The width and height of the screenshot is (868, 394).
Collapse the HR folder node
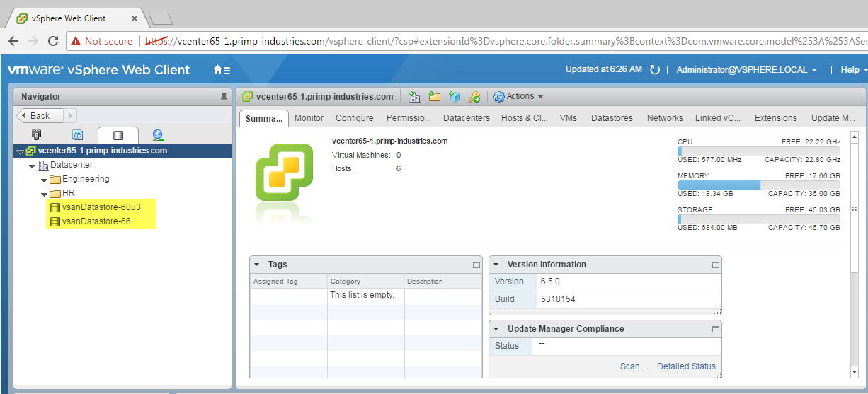click(x=45, y=194)
